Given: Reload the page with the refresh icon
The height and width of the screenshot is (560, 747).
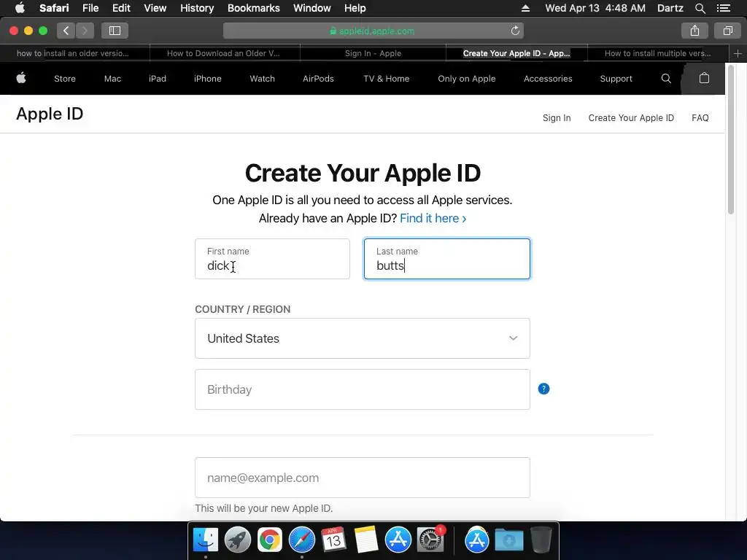Looking at the screenshot, I should point(515,31).
